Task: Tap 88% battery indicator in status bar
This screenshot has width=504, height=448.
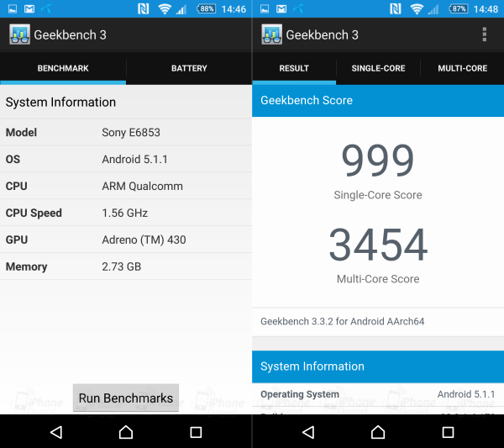Action: coord(207,8)
